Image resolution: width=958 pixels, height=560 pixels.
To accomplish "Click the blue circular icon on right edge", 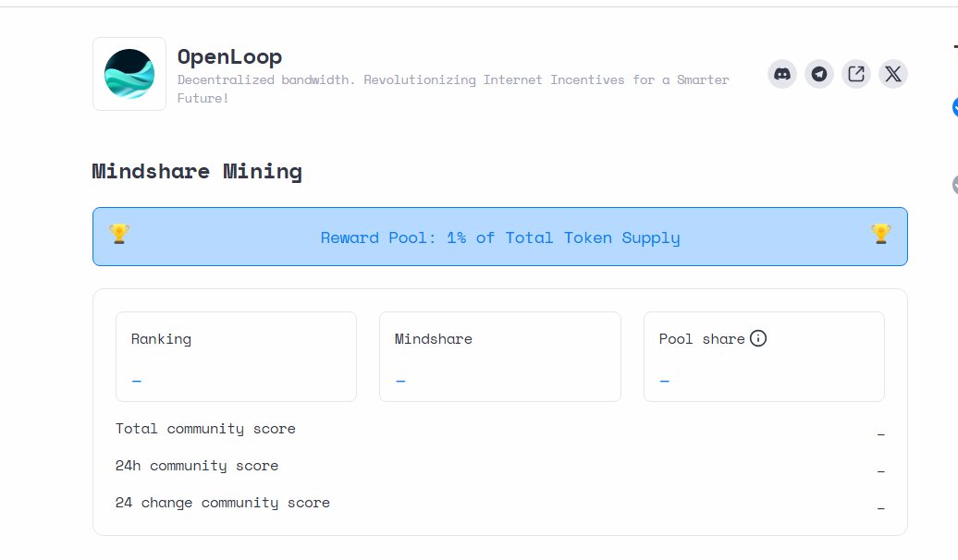I will [953, 107].
